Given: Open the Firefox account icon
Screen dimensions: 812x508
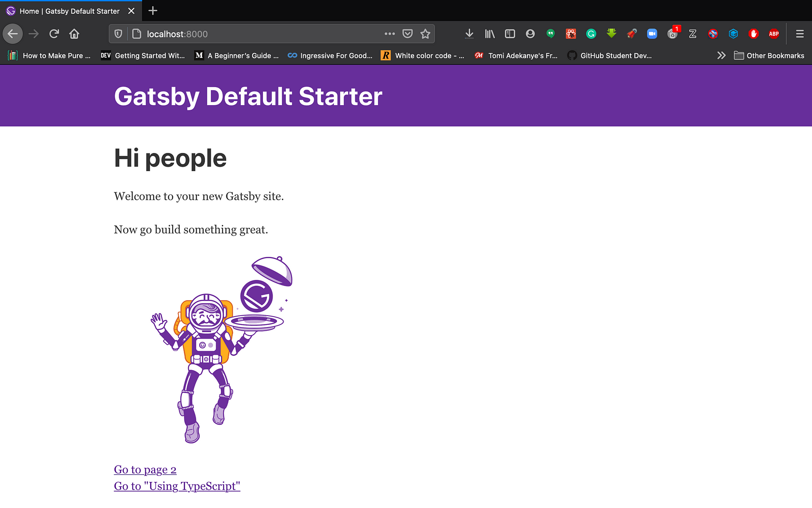Looking at the screenshot, I should pyautogui.click(x=530, y=34).
